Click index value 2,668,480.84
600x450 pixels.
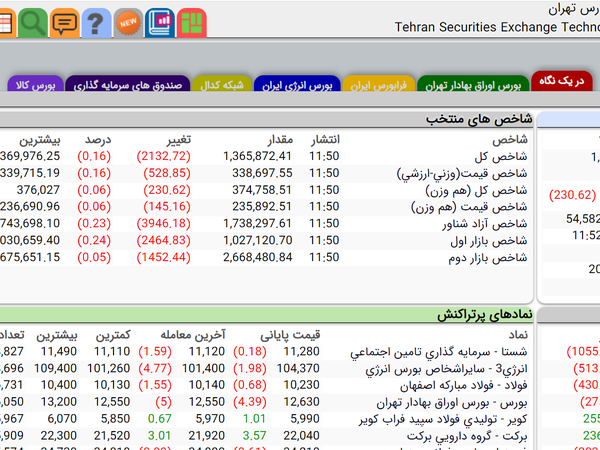tap(258, 257)
